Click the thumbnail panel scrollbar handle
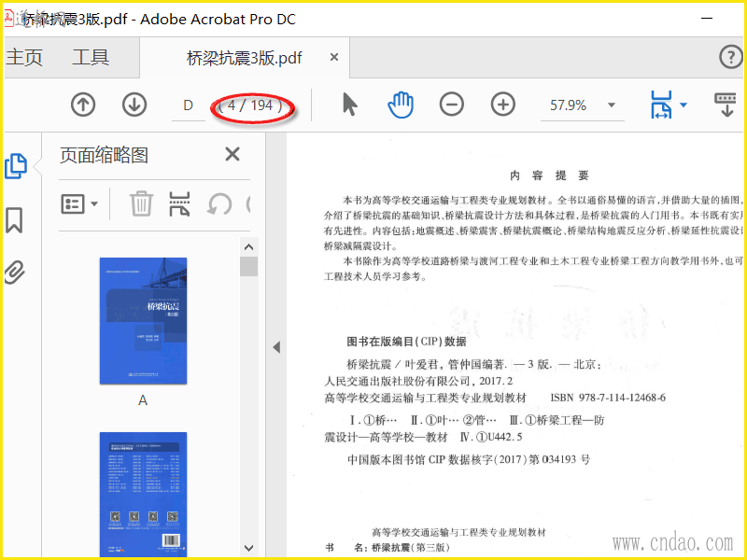This screenshot has width=747, height=560. (248, 267)
